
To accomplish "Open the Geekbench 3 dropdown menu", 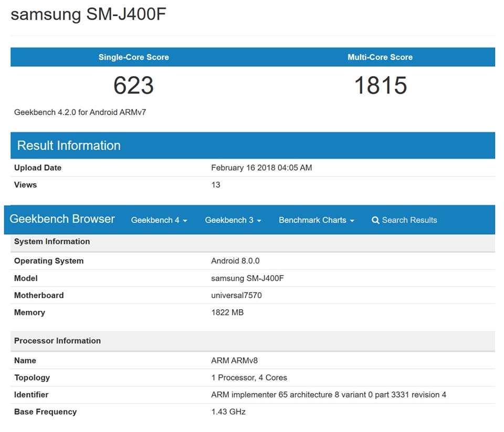I will tap(233, 220).
